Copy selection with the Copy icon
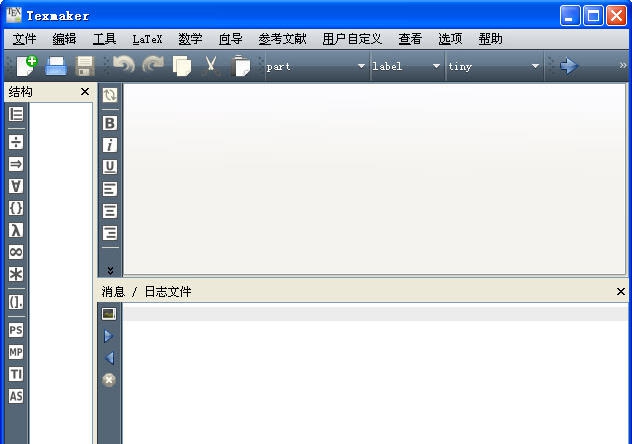The image size is (632, 444). click(x=182, y=66)
